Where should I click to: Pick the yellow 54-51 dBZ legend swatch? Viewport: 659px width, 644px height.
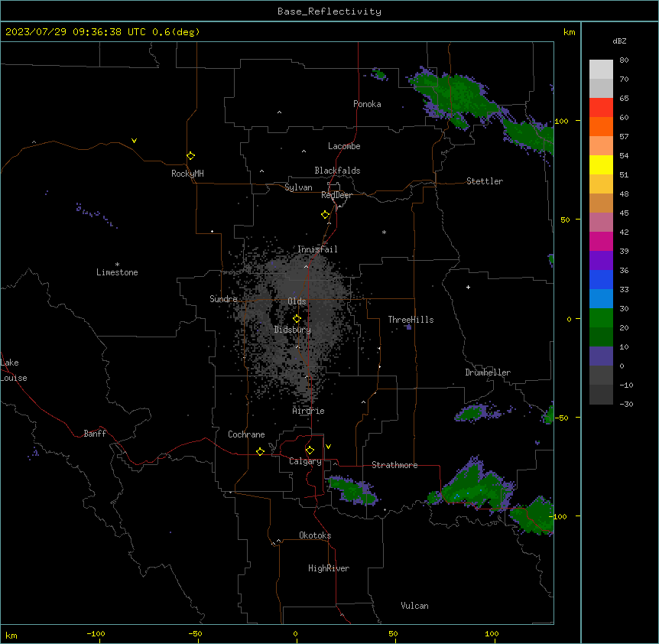(601, 164)
